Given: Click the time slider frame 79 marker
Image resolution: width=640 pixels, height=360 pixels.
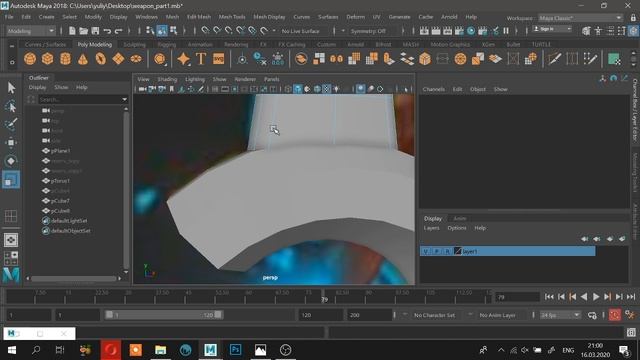Looking at the screenshot, I should coord(324,297).
